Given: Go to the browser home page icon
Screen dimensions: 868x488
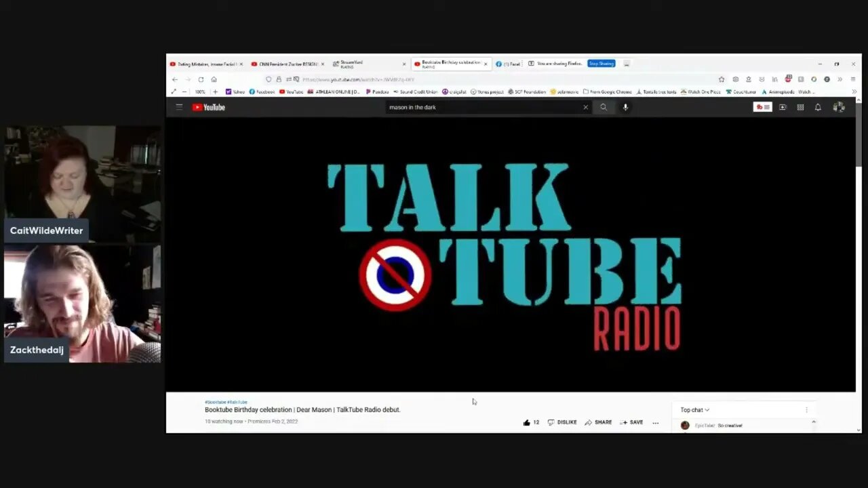Looking at the screenshot, I should 214,79.
